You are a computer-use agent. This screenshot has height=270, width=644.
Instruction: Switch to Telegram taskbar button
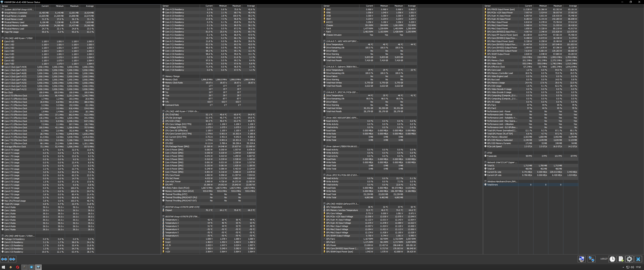[x=31, y=267]
